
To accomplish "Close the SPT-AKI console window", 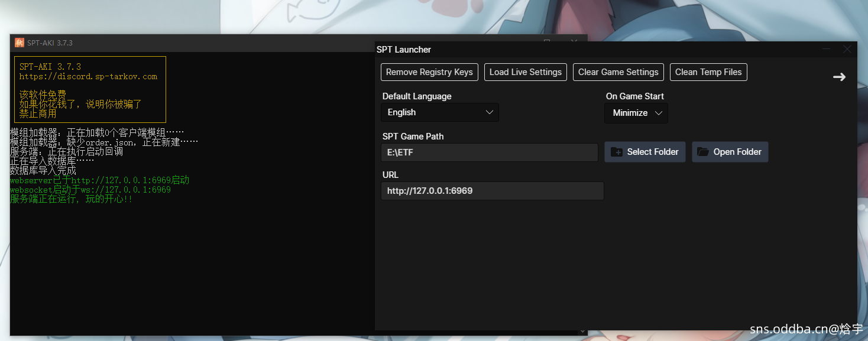I will point(574,41).
